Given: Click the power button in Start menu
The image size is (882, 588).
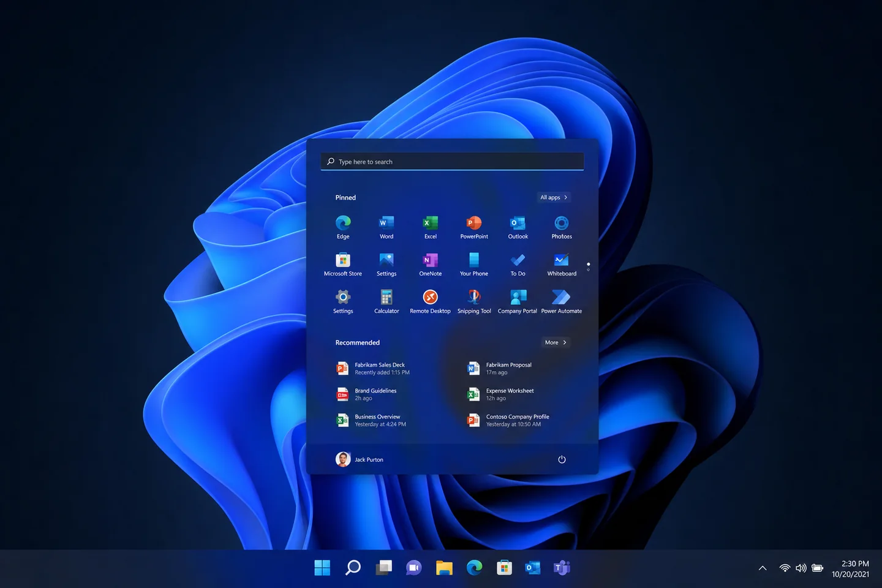Looking at the screenshot, I should pyautogui.click(x=562, y=459).
